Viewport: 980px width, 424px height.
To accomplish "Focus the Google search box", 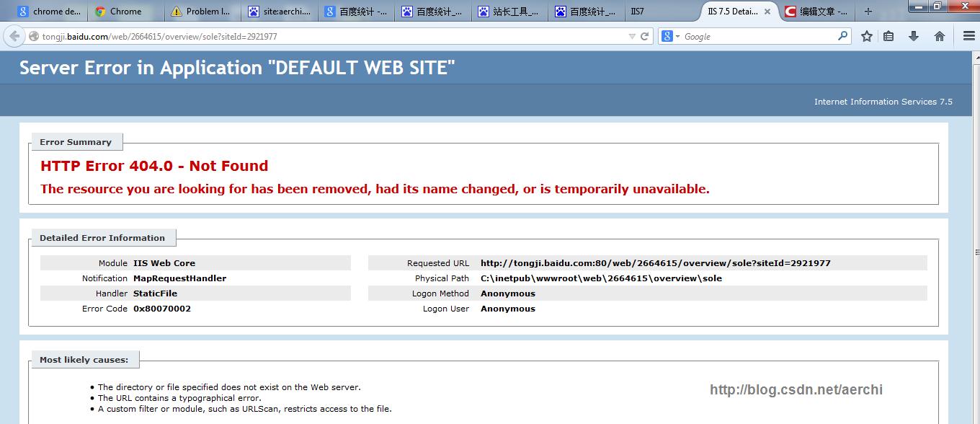I will 757,36.
